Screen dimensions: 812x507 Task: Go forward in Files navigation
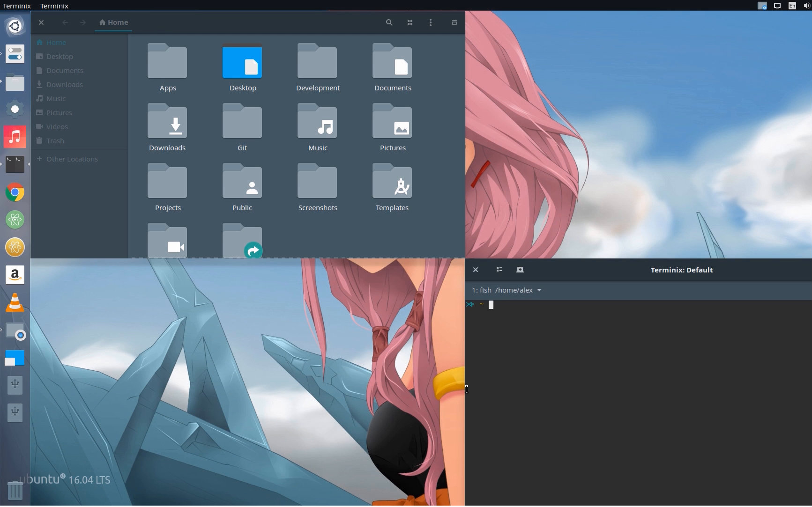pyautogui.click(x=83, y=22)
